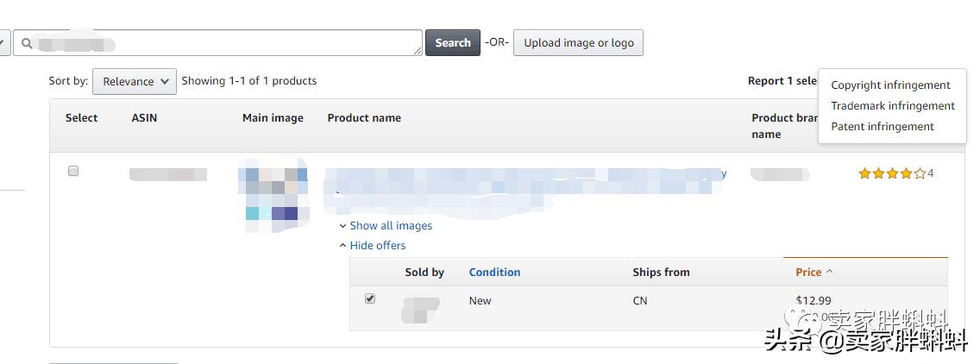
Task: Click the caret arrow next to Price
Action: coord(830,272)
